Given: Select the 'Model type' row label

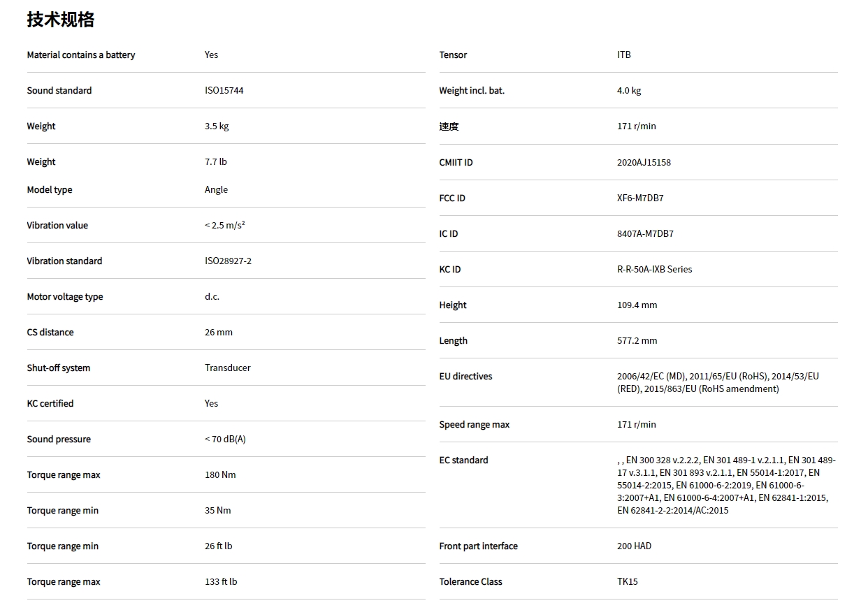Looking at the screenshot, I should 49,190.
